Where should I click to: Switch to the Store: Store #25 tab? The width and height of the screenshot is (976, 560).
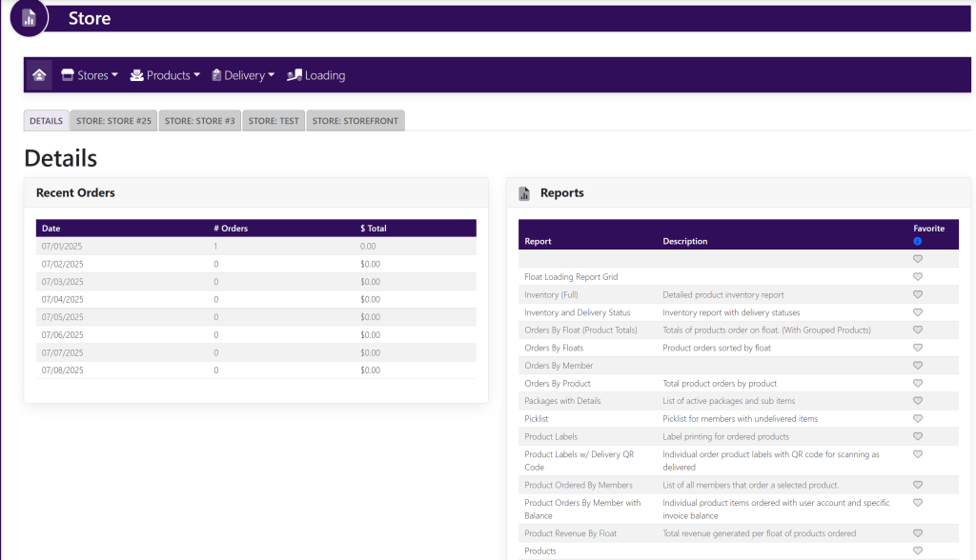click(113, 121)
